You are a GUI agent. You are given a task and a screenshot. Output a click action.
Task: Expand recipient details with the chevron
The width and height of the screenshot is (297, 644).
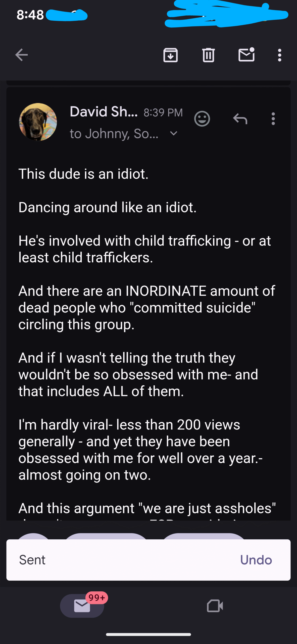[174, 133]
